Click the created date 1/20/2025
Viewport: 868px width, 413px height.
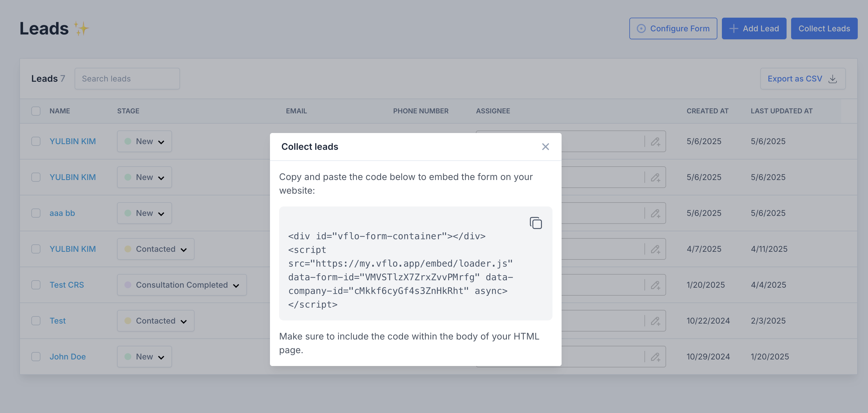tap(706, 285)
